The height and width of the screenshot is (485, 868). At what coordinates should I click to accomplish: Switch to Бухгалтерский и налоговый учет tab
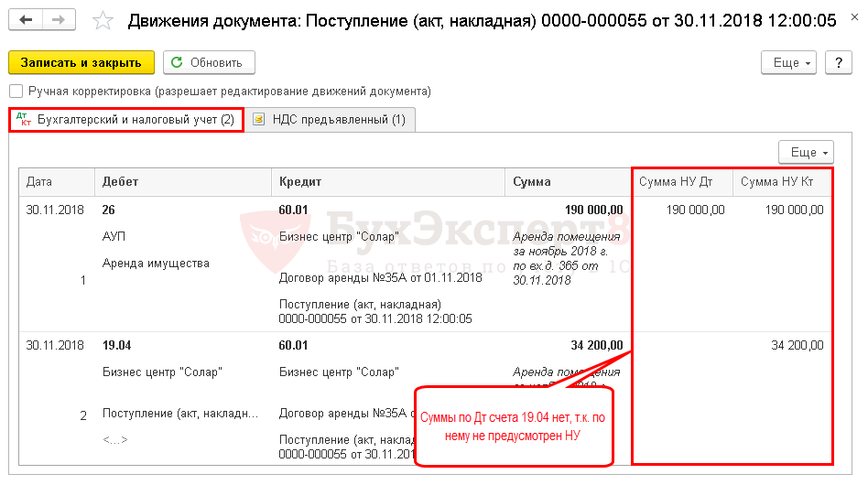click(x=136, y=120)
